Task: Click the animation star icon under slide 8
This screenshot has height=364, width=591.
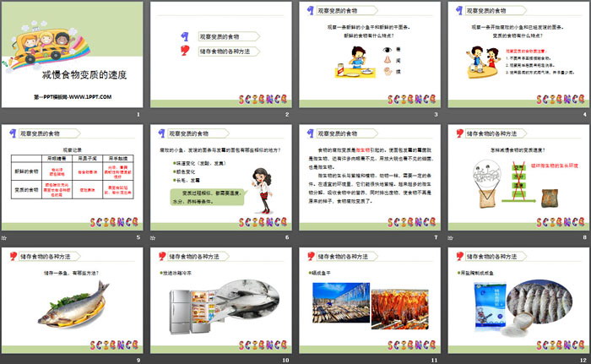Action: tap(450, 237)
